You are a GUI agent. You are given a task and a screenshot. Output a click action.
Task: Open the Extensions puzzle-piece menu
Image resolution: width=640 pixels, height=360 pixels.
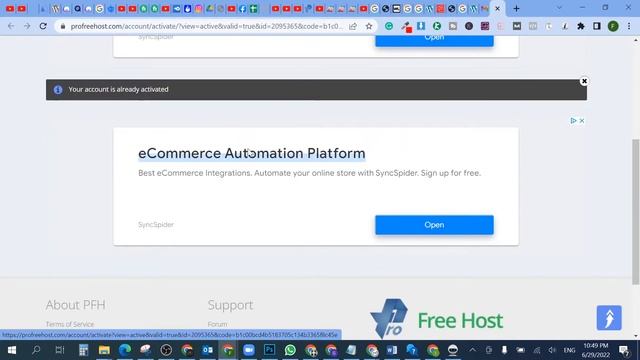(x=581, y=26)
